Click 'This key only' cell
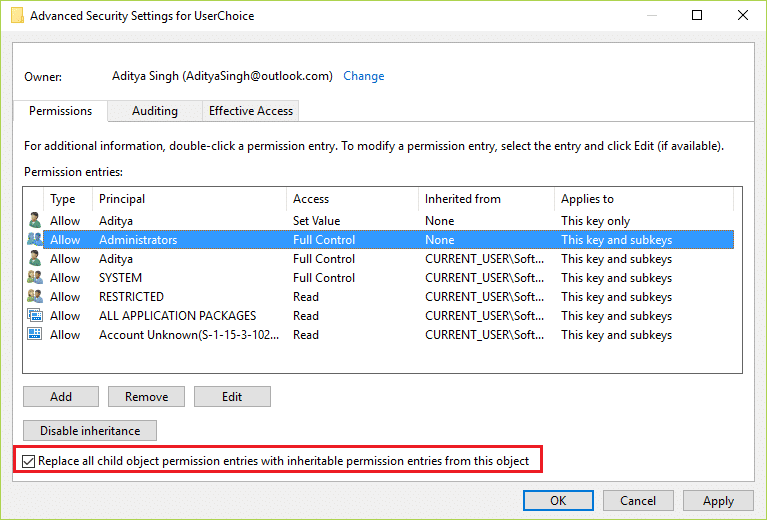This screenshot has width=767, height=520. [x=595, y=221]
